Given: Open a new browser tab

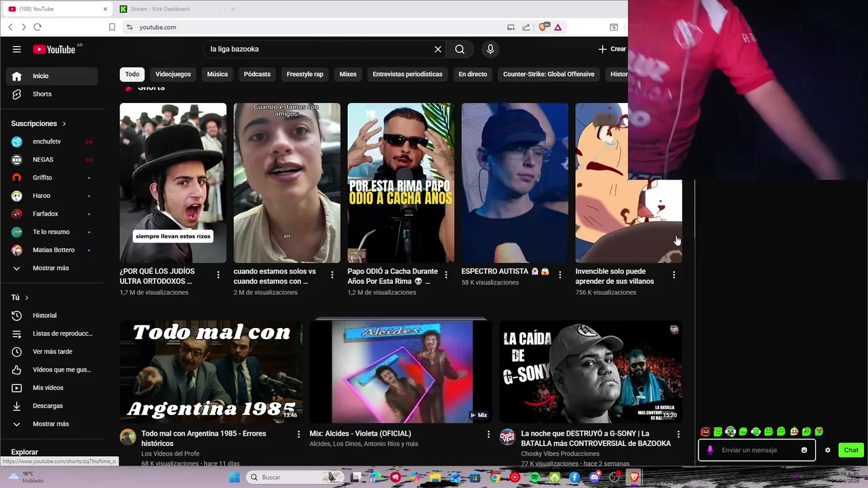Looking at the screenshot, I should coord(233,9).
